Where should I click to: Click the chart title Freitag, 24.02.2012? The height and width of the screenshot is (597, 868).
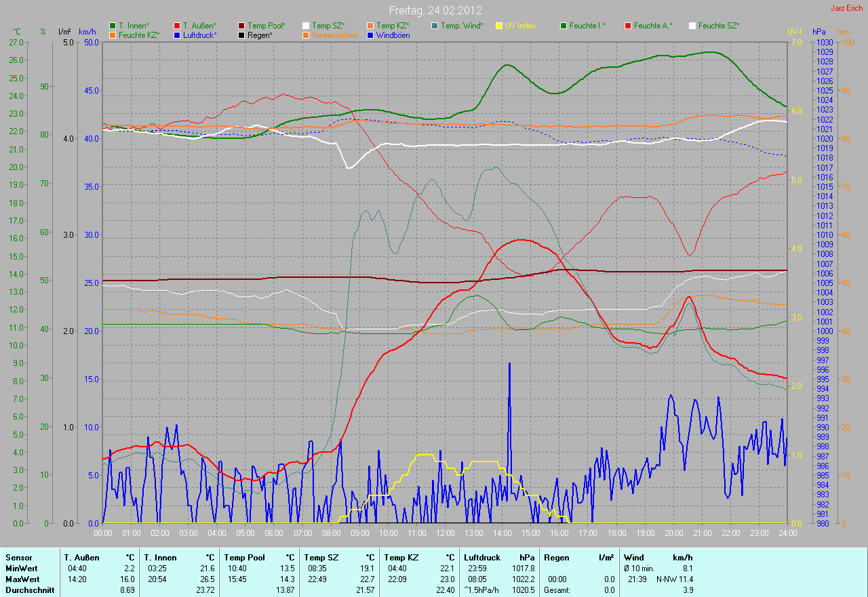[435, 10]
